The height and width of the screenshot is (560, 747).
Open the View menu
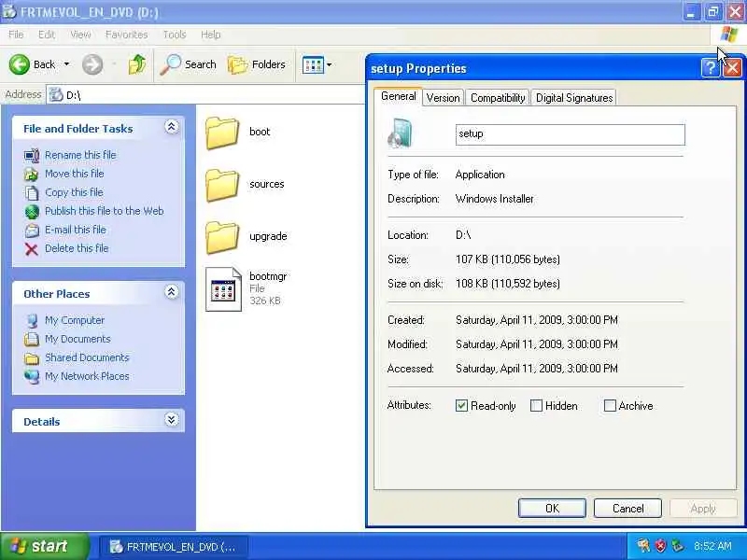(80, 35)
